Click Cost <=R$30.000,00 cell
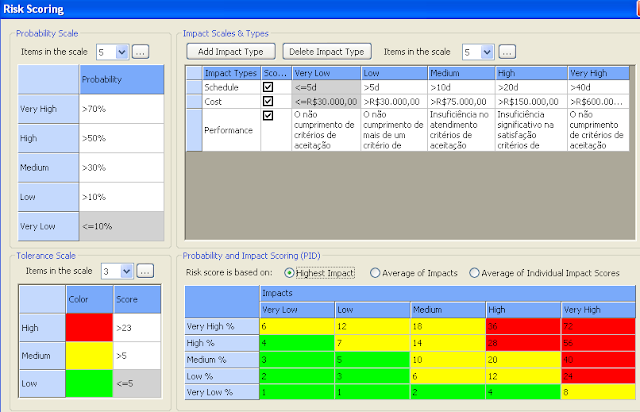This screenshot has width=640, height=412. pyautogui.click(x=326, y=102)
